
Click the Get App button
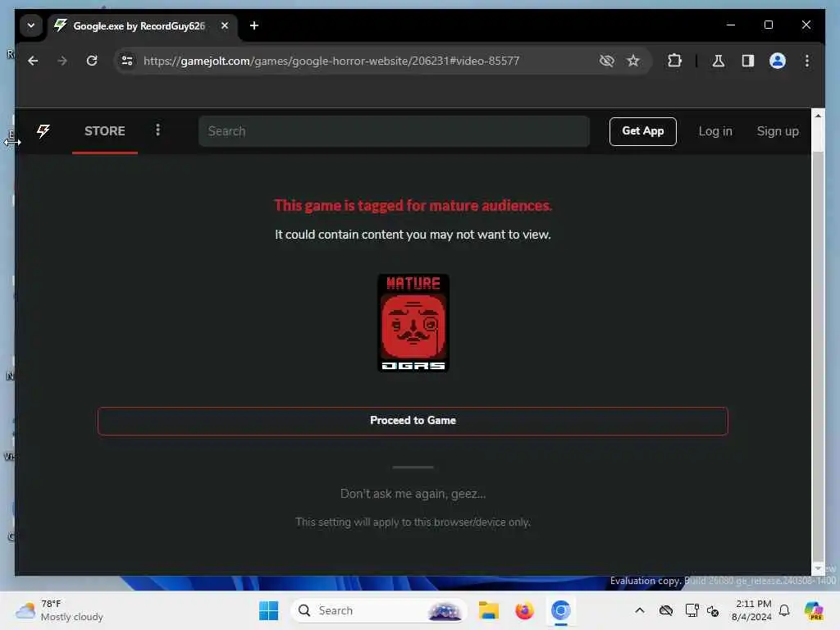(x=643, y=131)
